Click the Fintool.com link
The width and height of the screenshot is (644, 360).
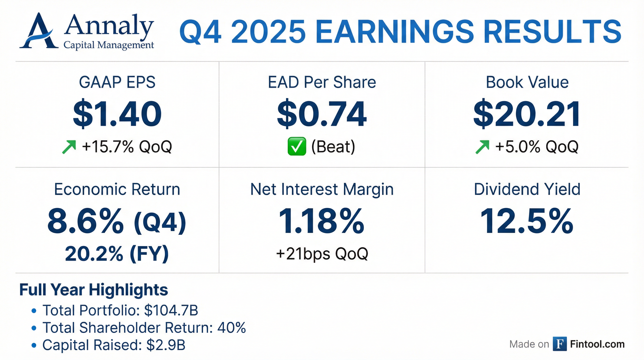(597, 344)
